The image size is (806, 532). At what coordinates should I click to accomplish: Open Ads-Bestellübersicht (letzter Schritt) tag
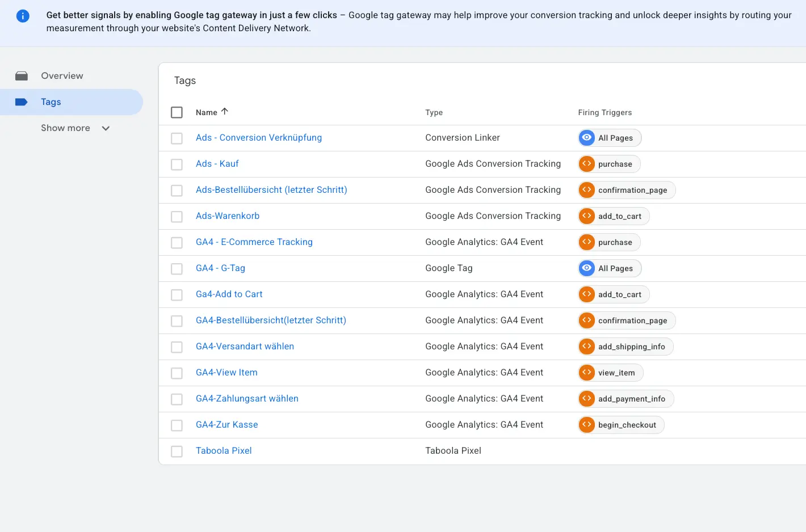pyautogui.click(x=271, y=190)
